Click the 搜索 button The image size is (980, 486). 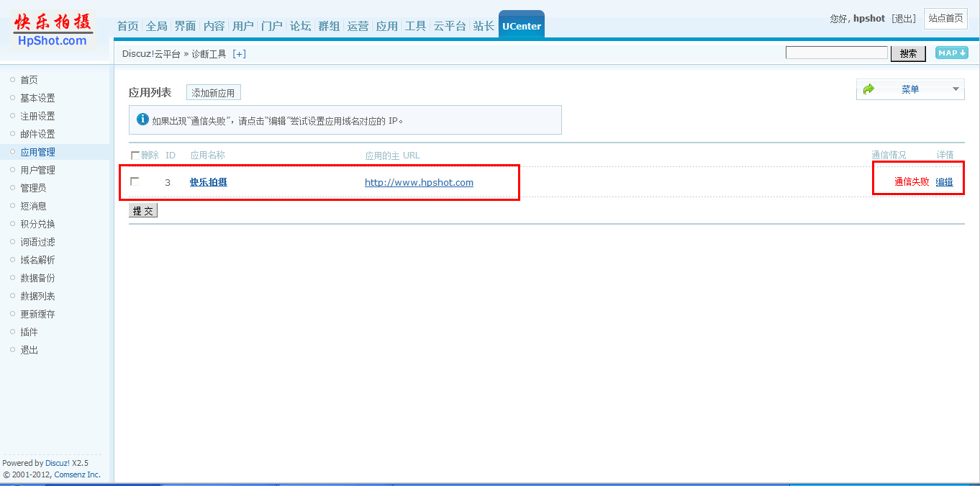(908, 53)
